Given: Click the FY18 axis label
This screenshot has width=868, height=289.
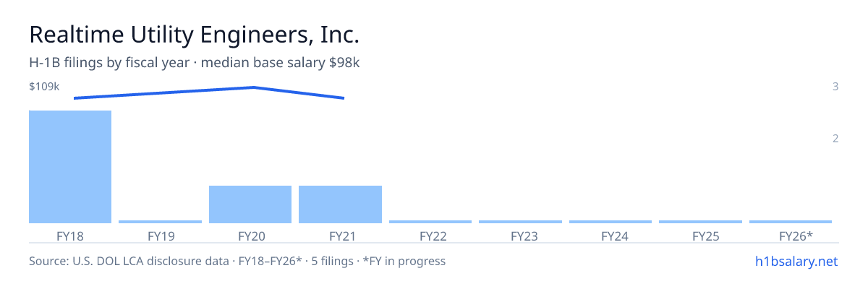Looking at the screenshot, I should 70,236.
